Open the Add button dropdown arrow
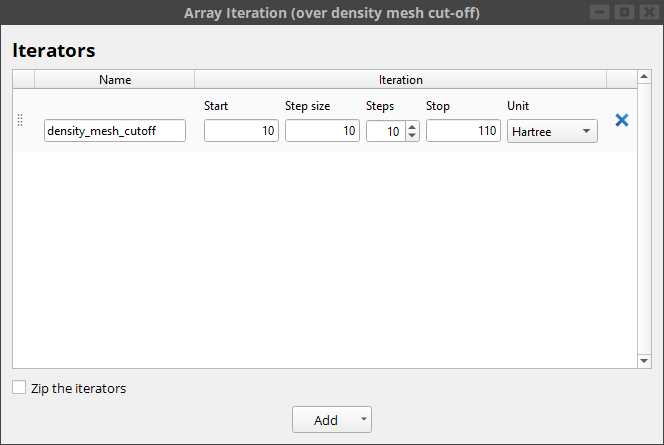 tap(364, 419)
